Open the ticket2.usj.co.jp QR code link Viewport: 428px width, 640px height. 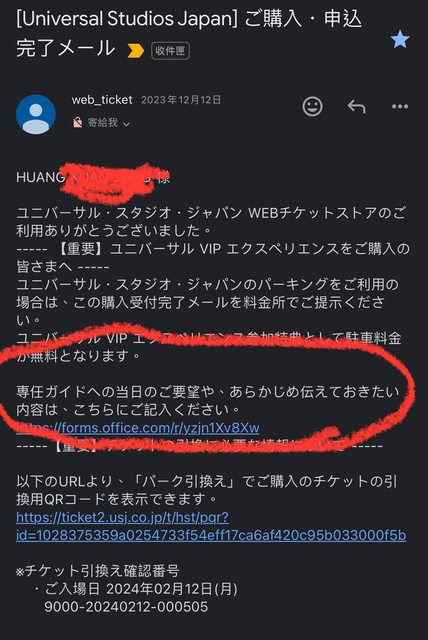tap(211, 526)
